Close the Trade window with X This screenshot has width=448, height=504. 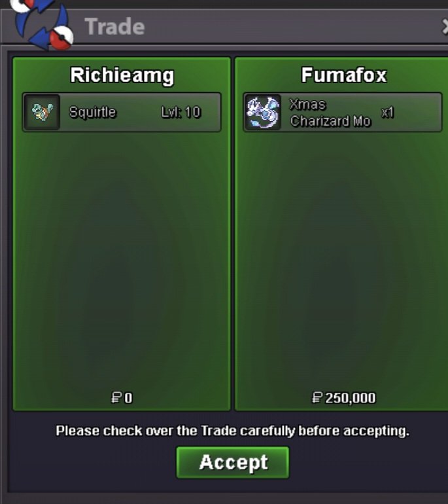445,26
